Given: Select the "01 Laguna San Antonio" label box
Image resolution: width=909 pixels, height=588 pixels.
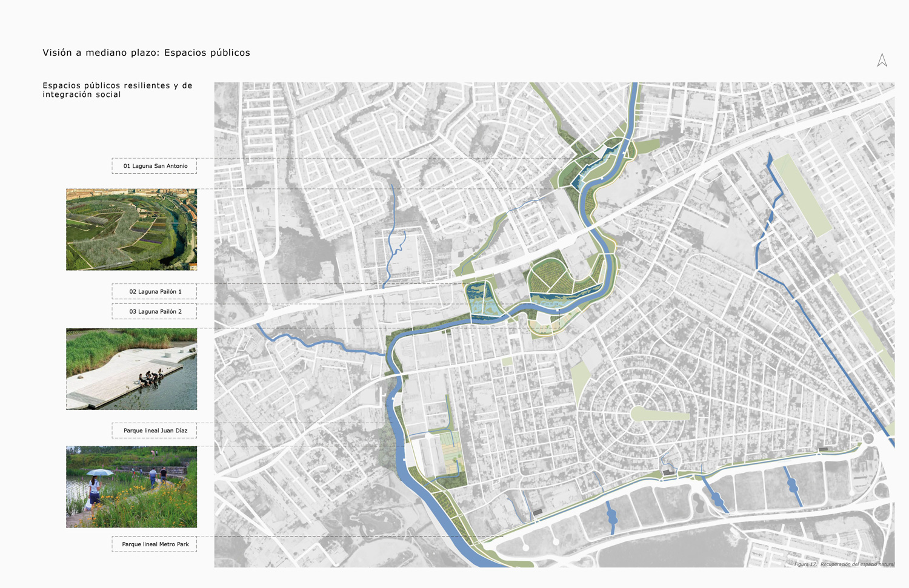Looking at the screenshot, I should coord(155,166).
